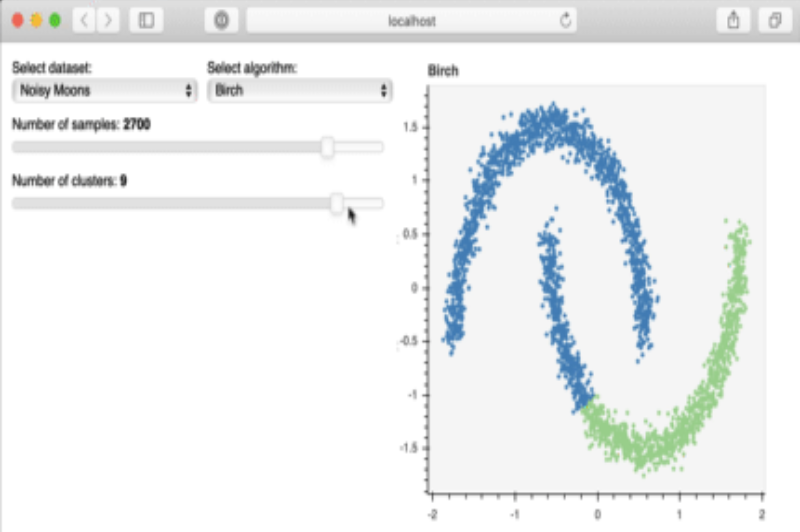This screenshot has width=800, height=532.
Task: Go back to the previous page
Action: [84, 20]
